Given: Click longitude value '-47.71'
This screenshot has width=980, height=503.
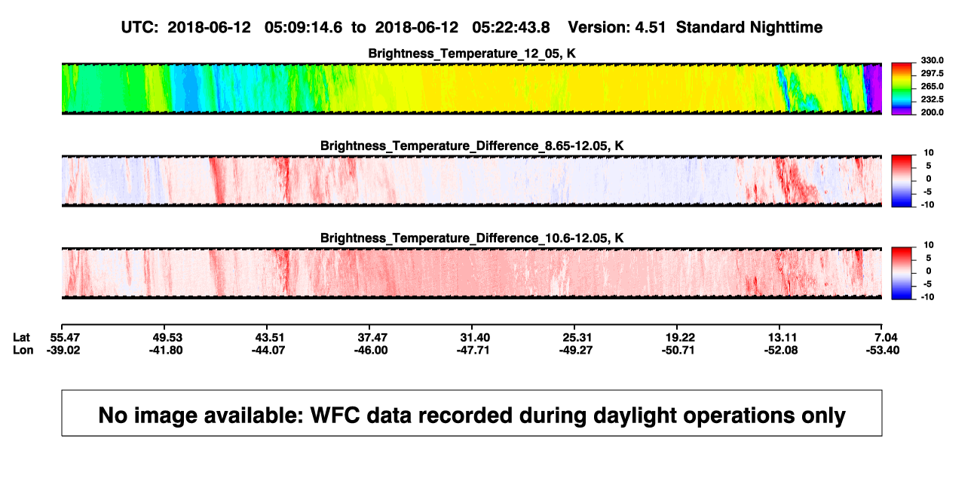Looking at the screenshot, I should [473, 350].
